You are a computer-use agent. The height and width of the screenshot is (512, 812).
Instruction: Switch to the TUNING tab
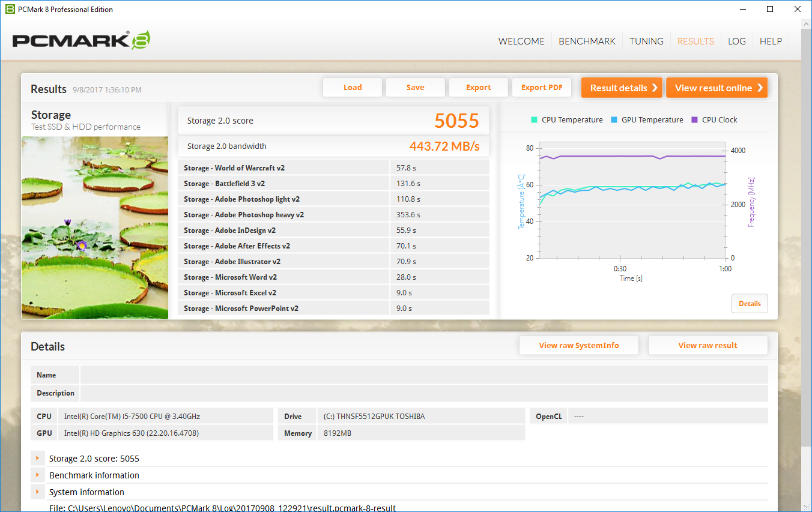point(646,41)
